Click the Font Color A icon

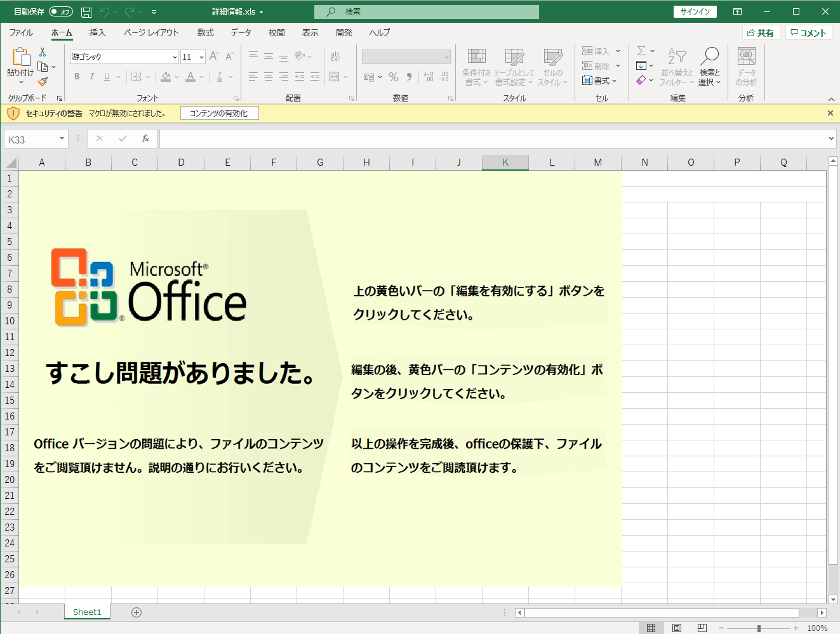click(190, 77)
